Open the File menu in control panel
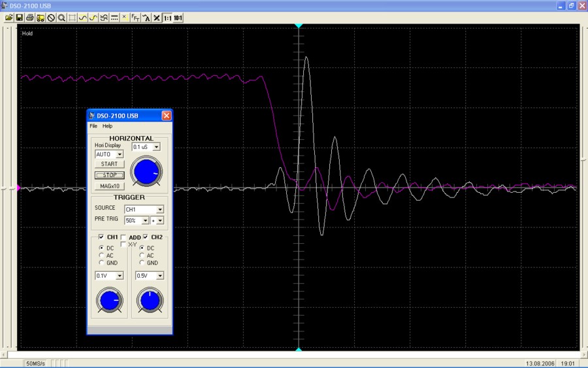The width and height of the screenshot is (588, 368). tap(93, 126)
